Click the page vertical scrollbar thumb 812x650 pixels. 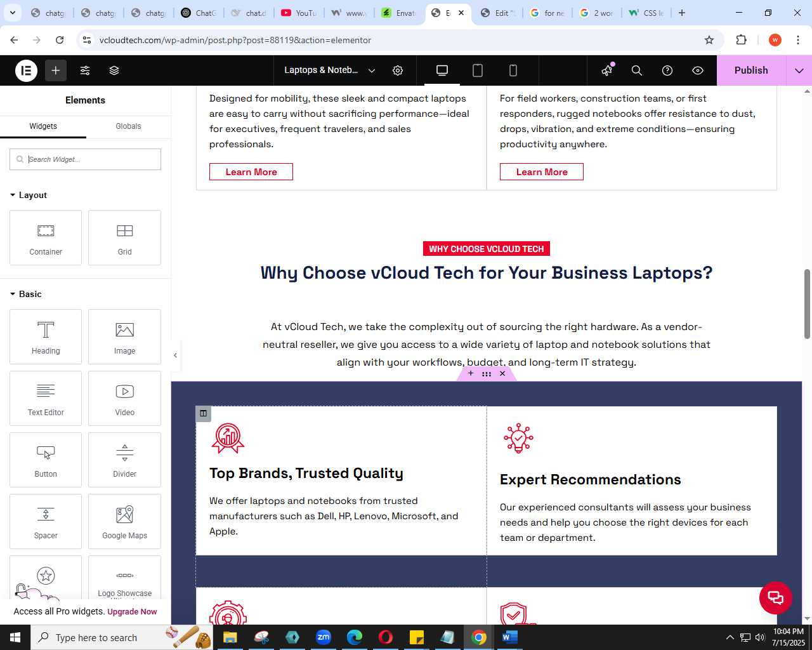point(807,304)
